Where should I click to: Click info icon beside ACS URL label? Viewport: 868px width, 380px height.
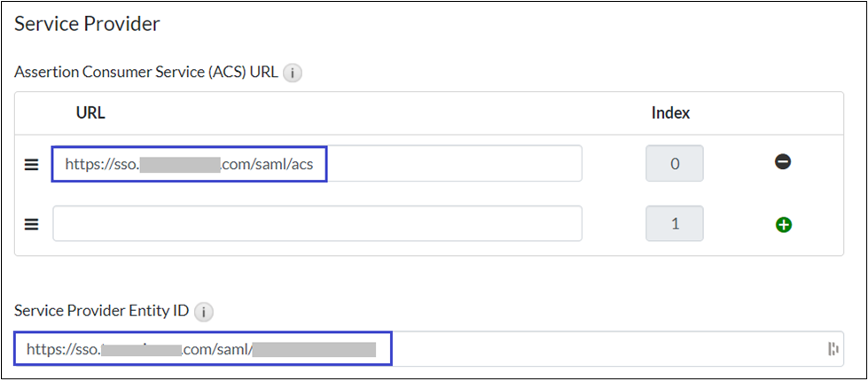click(293, 74)
